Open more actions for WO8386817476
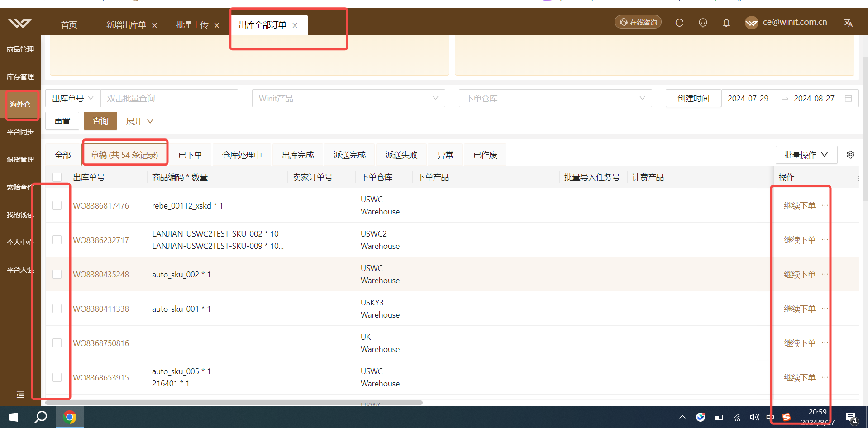The image size is (868, 428). [x=825, y=205]
